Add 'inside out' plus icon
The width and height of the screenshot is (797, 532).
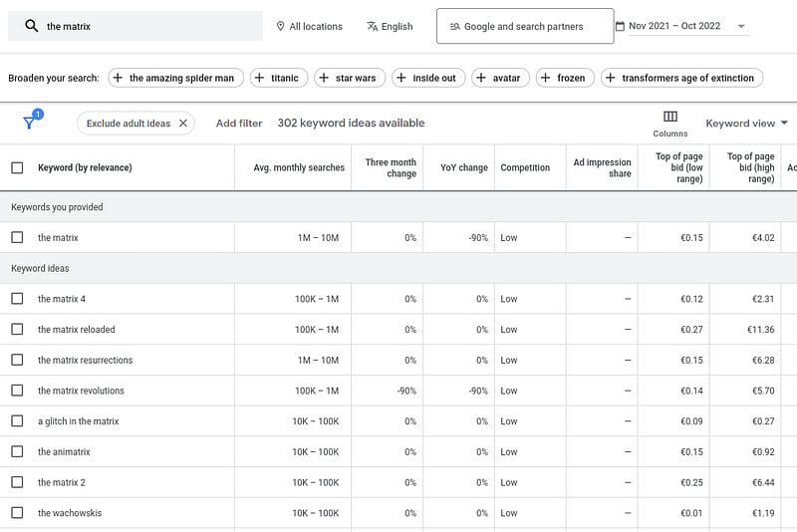coord(401,78)
